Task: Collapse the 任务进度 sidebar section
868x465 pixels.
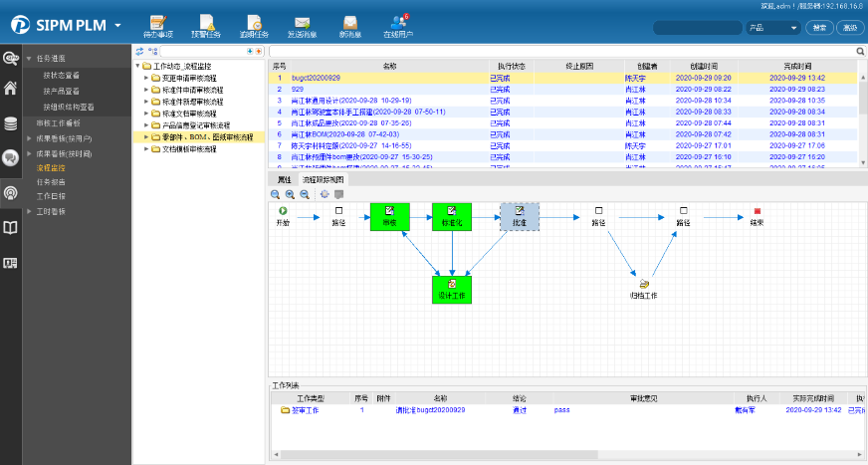Action: click(x=52, y=59)
